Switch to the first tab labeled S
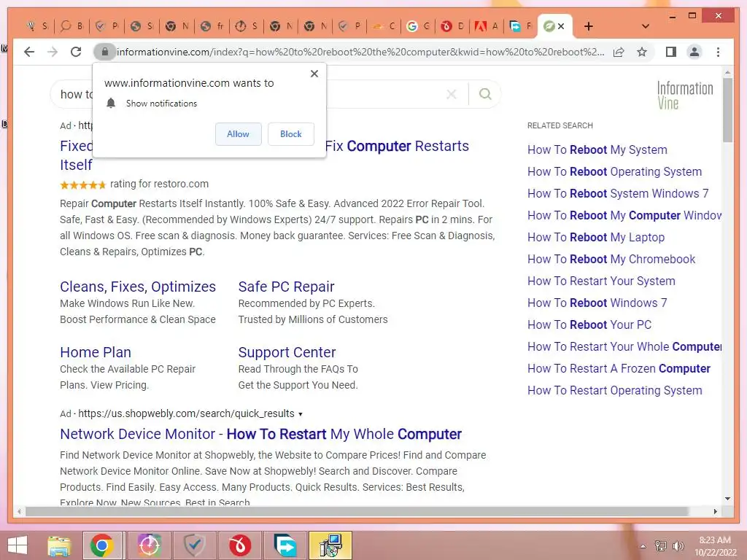The height and width of the screenshot is (560, 747). (38, 26)
